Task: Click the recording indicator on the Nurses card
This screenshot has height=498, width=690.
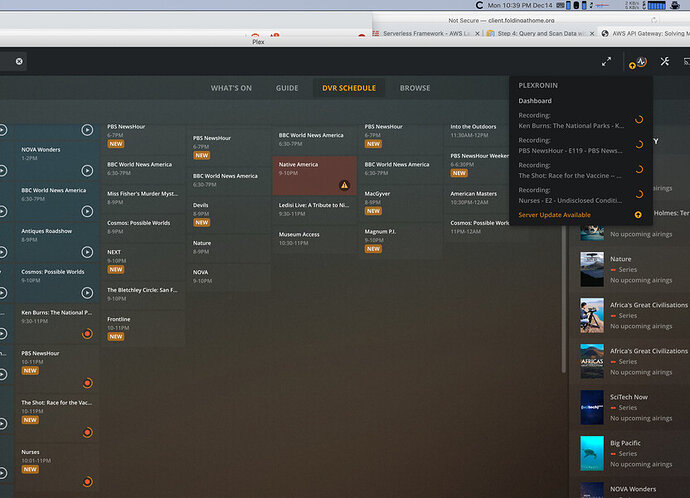Action: [x=87, y=482]
